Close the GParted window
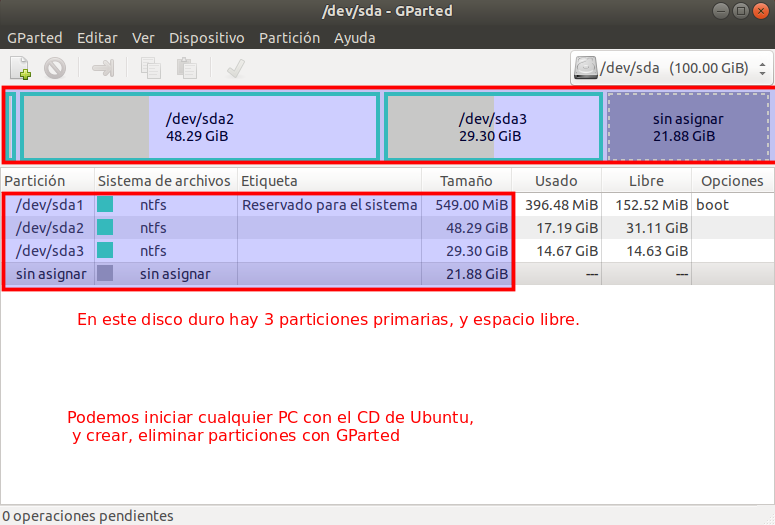The height and width of the screenshot is (525, 775). click(761, 10)
